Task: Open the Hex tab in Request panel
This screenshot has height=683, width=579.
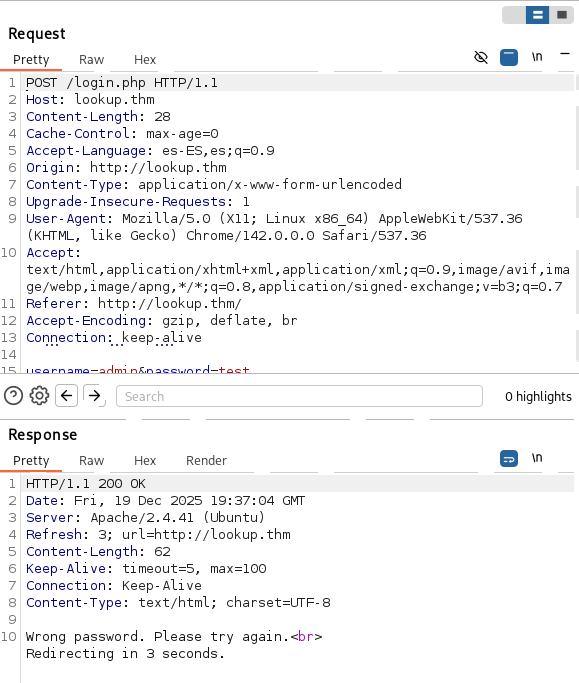Action: 145,60
